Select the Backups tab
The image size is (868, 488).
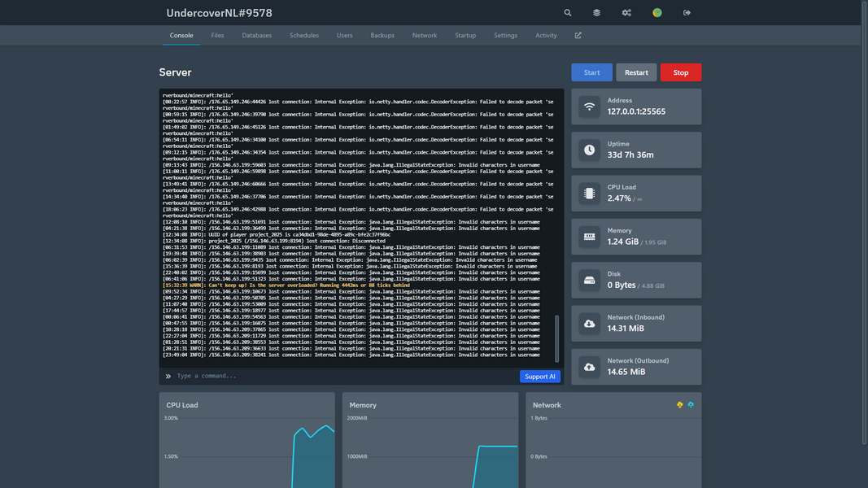382,36
